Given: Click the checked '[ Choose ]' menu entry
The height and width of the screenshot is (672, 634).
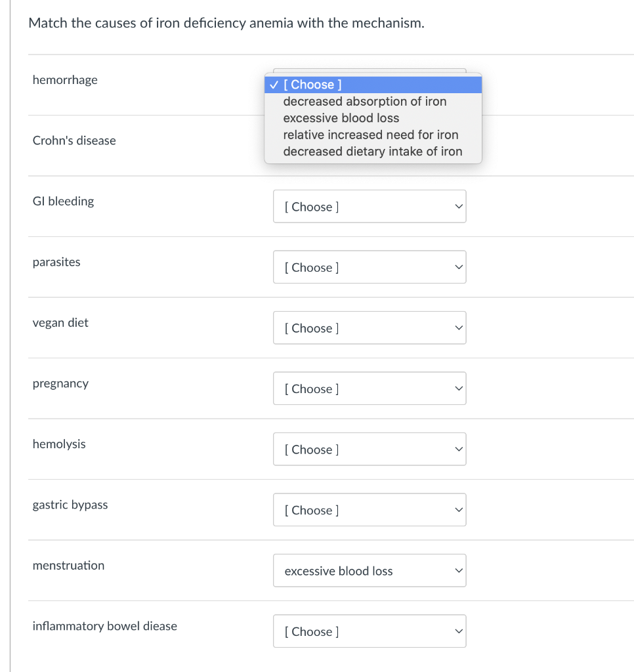Looking at the screenshot, I should pos(373,85).
